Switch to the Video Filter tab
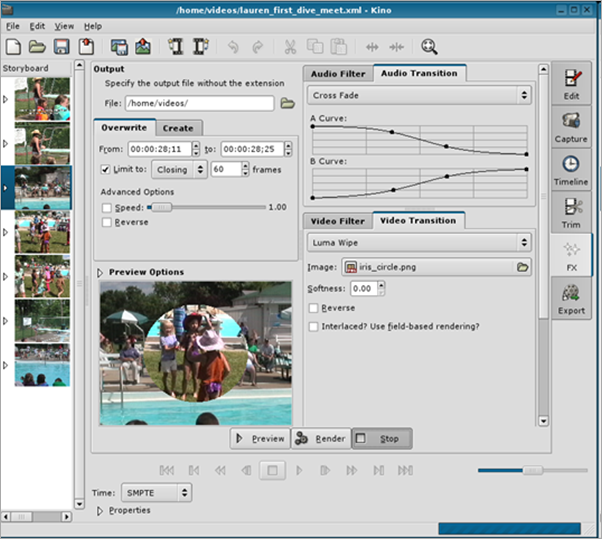Image resolution: width=602 pixels, height=539 pixels. point(337,220)
